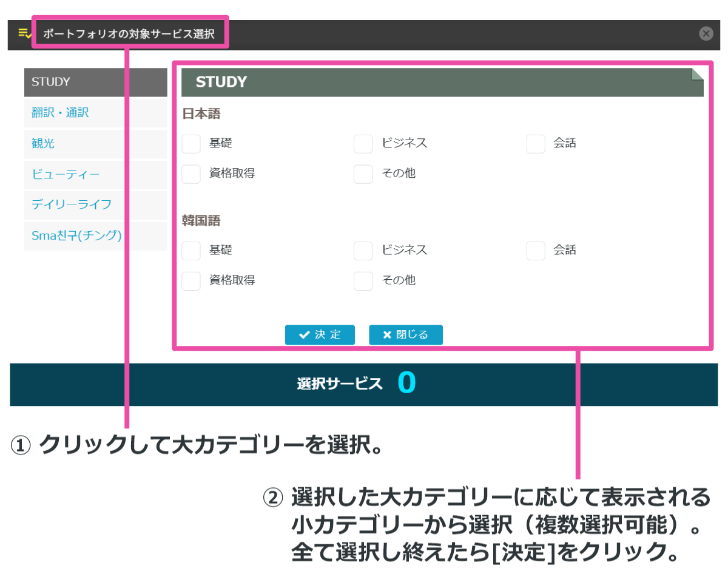This screenshot has height=588, width=728.
Task: Open the Sma친구(チング) category
Action: (x=75, y=236)
